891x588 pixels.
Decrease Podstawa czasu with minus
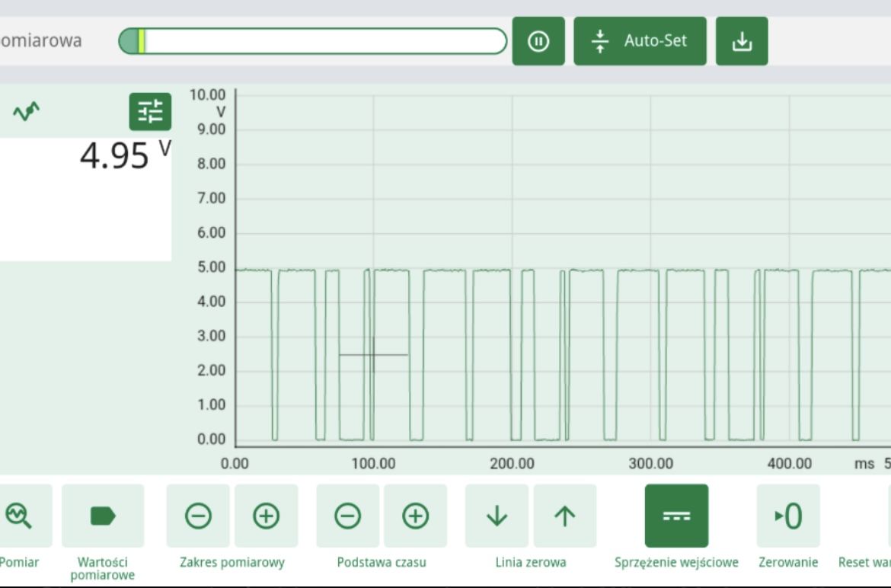coord(348,516)
